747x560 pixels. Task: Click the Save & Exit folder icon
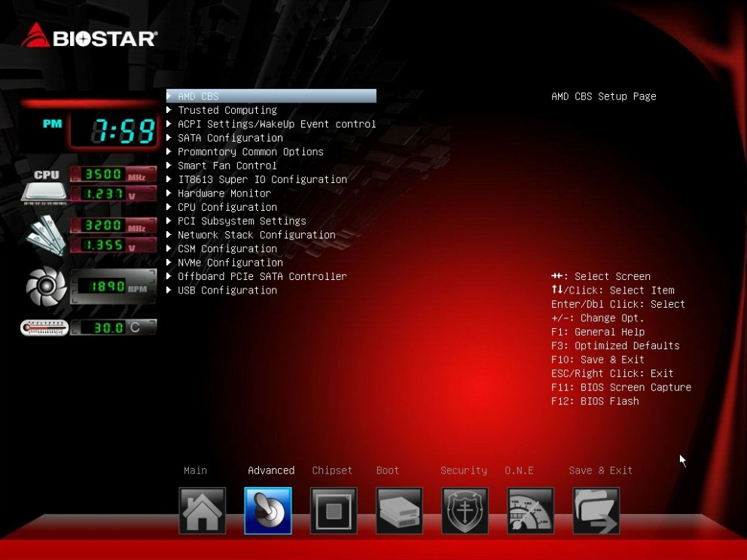click(596, 511)
